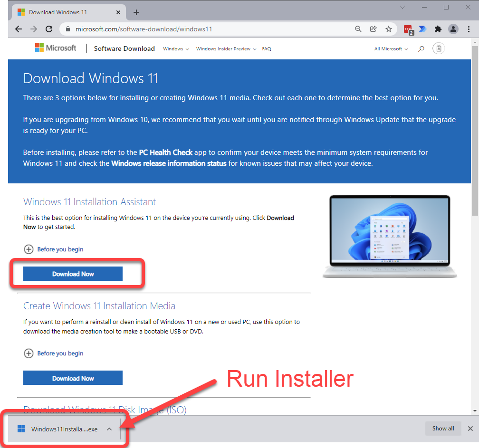Click the page vertical scrollbar thumb
479x448 pixels.
[475, 131]
